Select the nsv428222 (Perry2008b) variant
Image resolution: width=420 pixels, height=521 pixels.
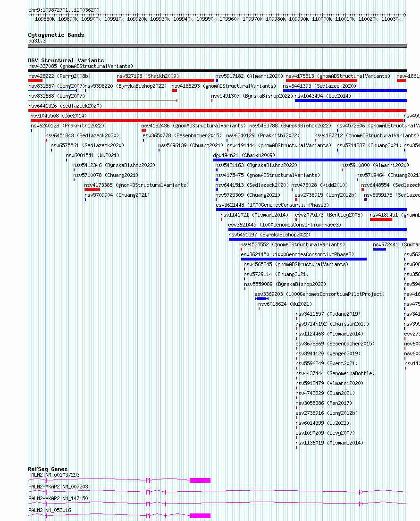pos(59,76)
